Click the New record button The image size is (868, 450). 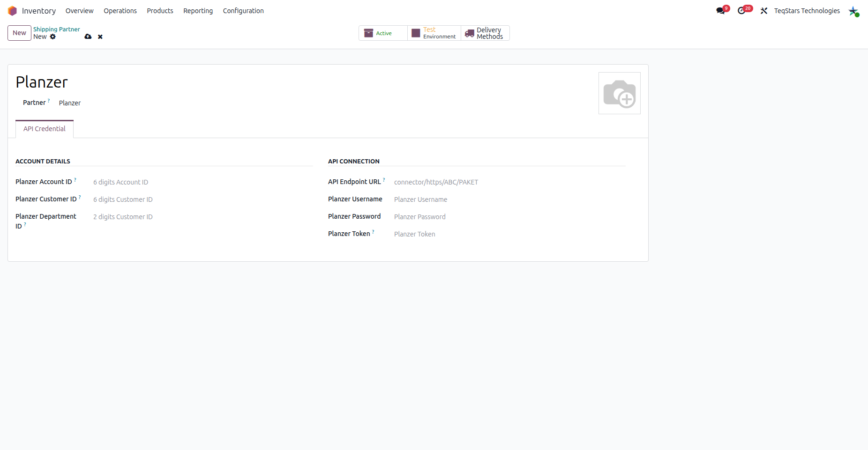(19, 33)
